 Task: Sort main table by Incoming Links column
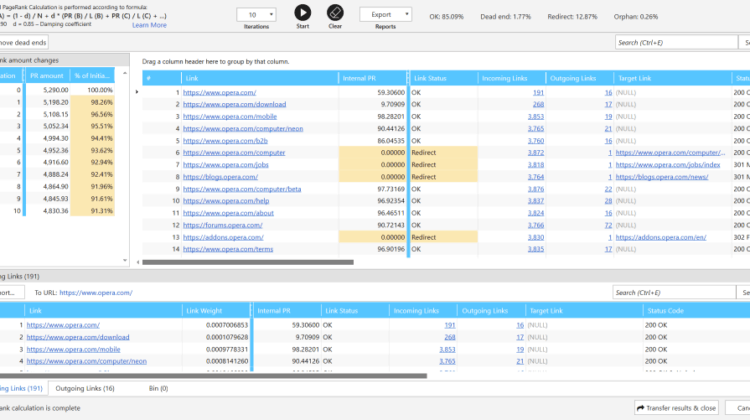click(x=512, y=78)
